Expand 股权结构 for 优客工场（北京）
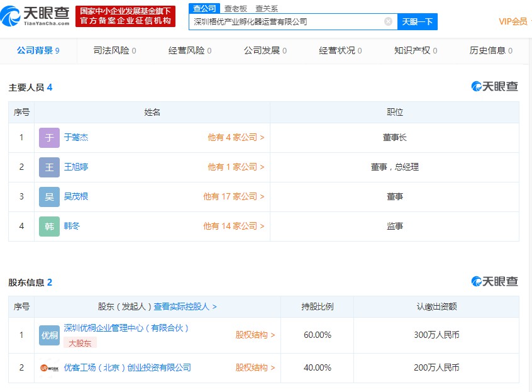 point(255,367)
